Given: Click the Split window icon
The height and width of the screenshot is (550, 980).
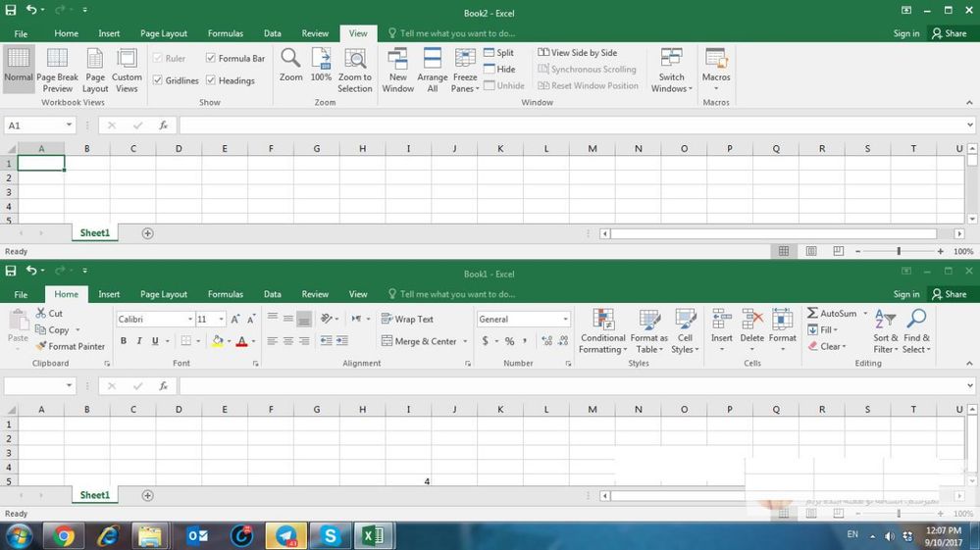Looking at the screenshot, I should 489,52.
